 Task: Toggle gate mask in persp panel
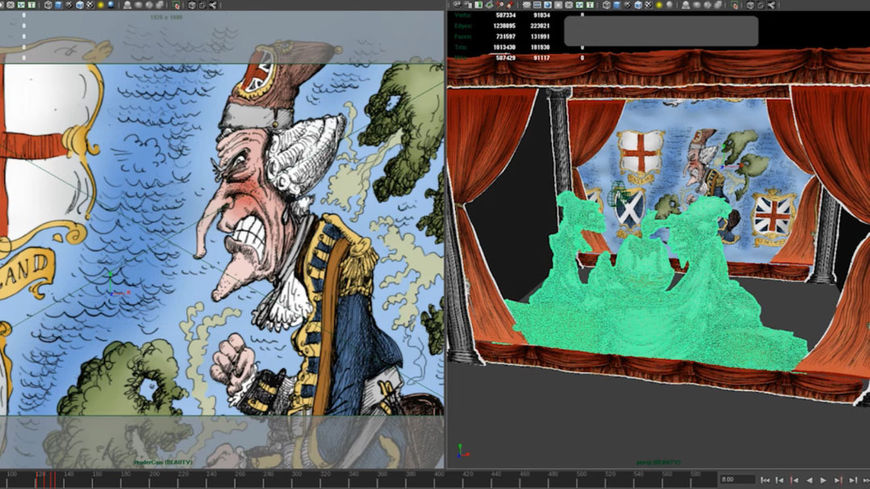[558, 4]
